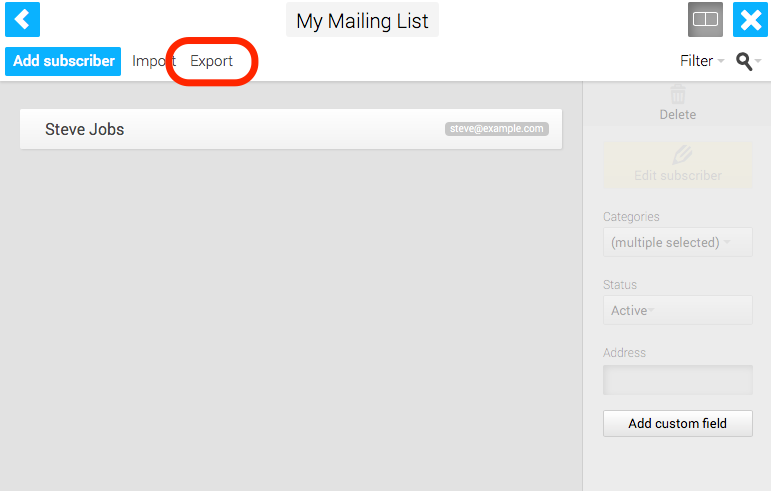This screenshot has width=771, height=491.
Task: Add a new subscriber
Action: (x=63, y=61)
